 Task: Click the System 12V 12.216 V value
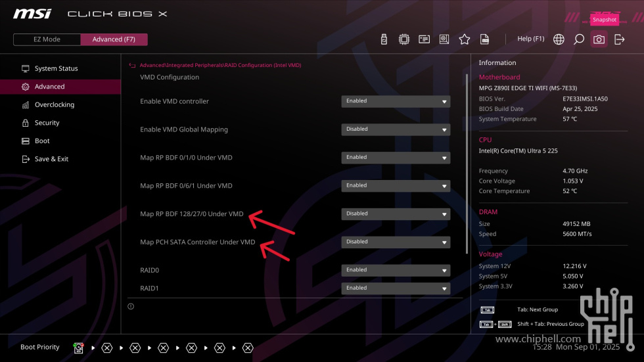(x=574, y=266)
